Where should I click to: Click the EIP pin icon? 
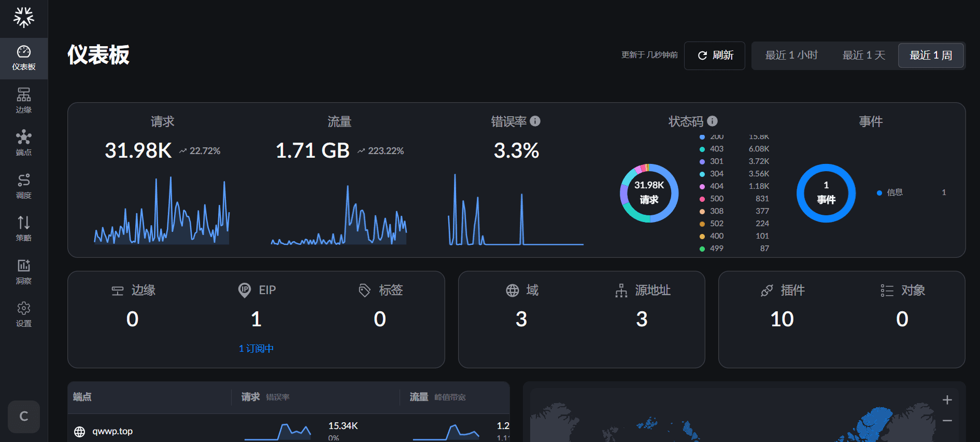(x=245, y=290)
